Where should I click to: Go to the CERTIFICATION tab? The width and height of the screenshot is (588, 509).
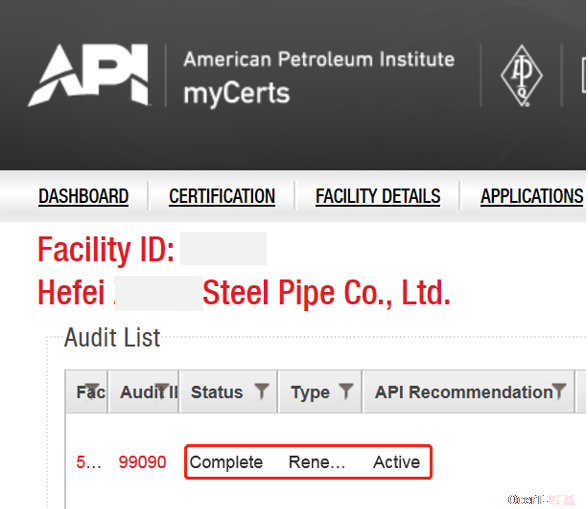point(222,196)
